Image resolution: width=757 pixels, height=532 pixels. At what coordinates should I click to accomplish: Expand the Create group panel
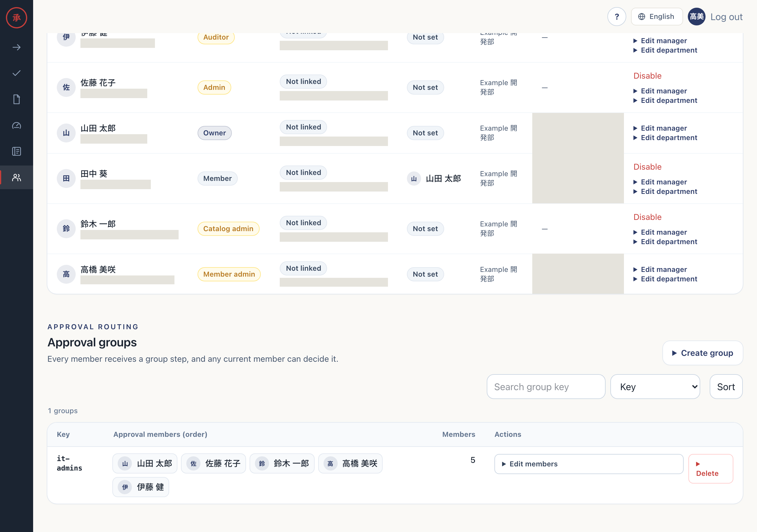[703, 353]
